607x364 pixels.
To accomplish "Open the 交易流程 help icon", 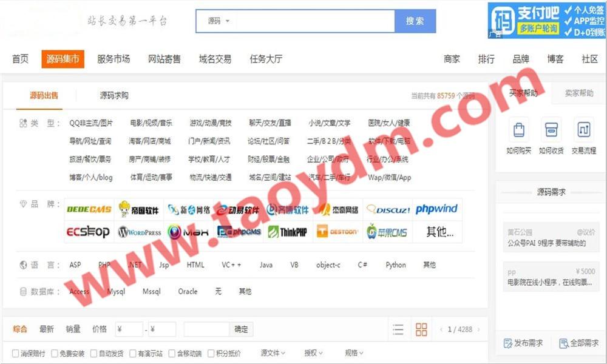I will [x=584, y=130].
